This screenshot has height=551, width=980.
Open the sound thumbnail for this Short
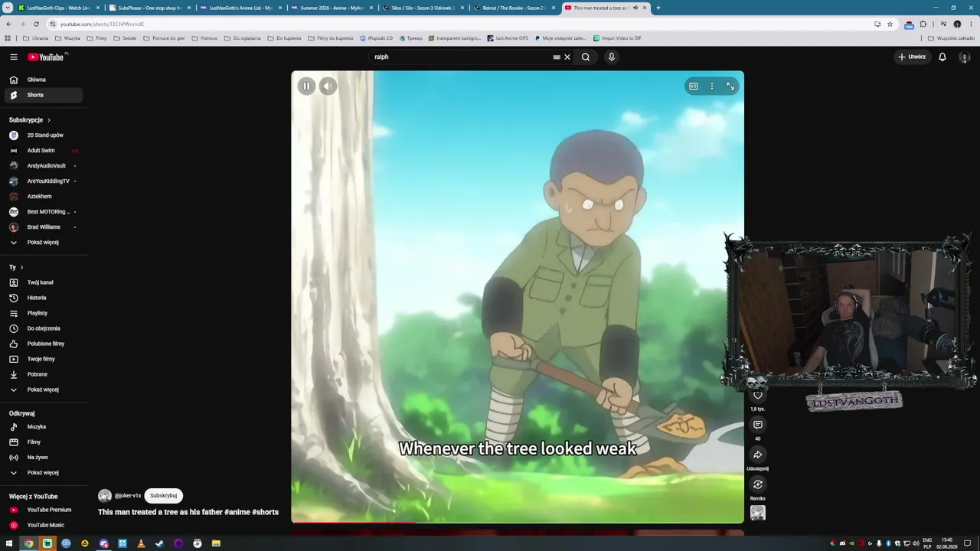click(758, 514)
